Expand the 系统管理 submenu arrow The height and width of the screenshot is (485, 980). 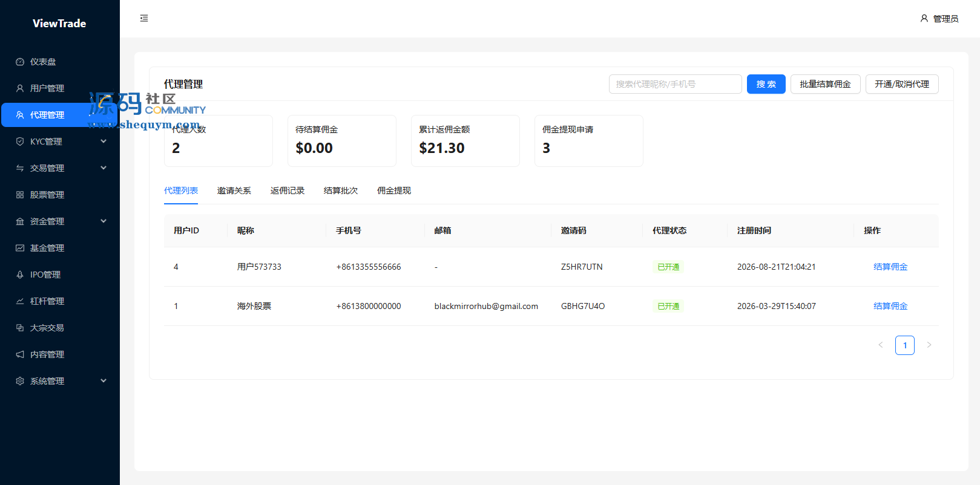tap(104, 381)
